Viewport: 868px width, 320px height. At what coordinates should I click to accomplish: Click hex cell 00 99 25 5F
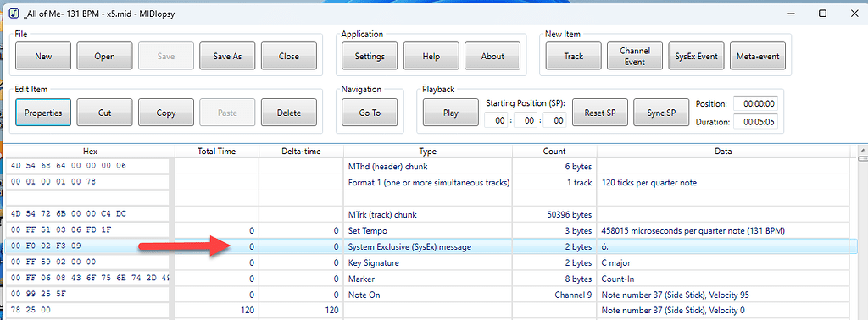[x=87, y=295]
